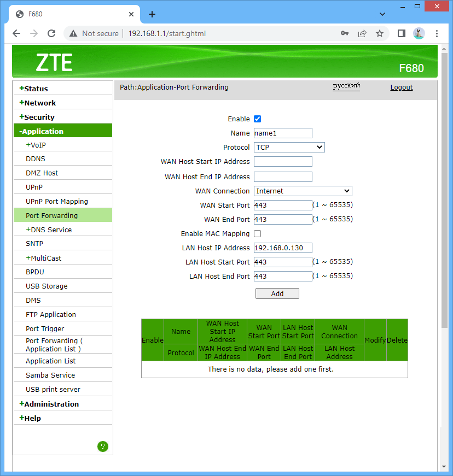Viewport: 453px width, 476px height.
Task: Open the Protocol dropdown
Action: [x=289, y=147]
